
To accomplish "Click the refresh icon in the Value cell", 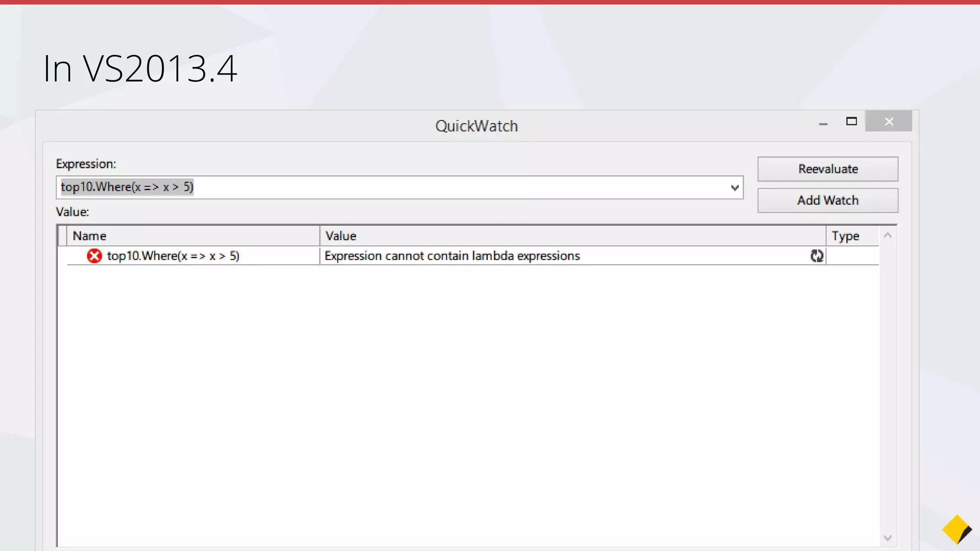I will [x=817, y=256].
